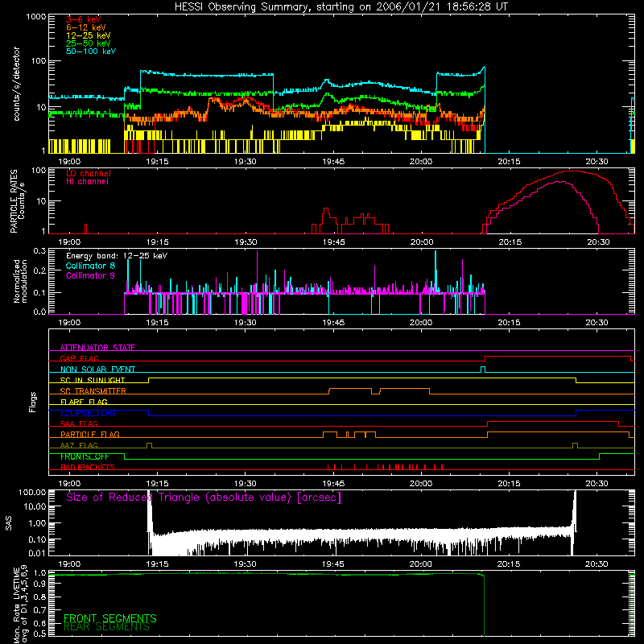Click the HI channel legend label
The image size is (644, 644).
(87, 181)
